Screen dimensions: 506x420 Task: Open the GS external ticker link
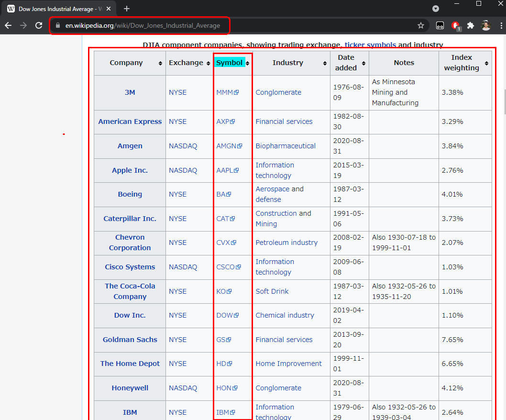pyautogui.click(x=224, y=340)
